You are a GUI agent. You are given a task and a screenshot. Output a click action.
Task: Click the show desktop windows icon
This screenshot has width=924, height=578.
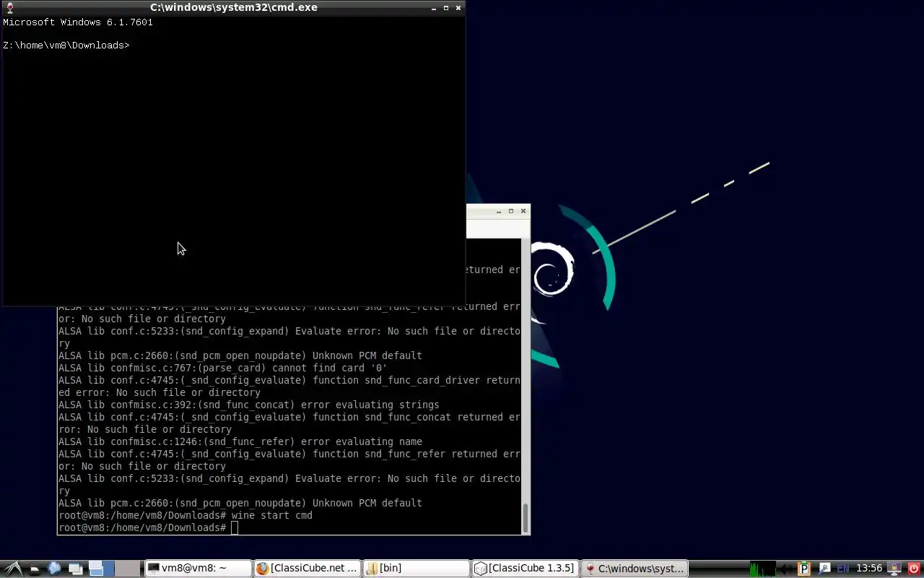pos(75,569)
